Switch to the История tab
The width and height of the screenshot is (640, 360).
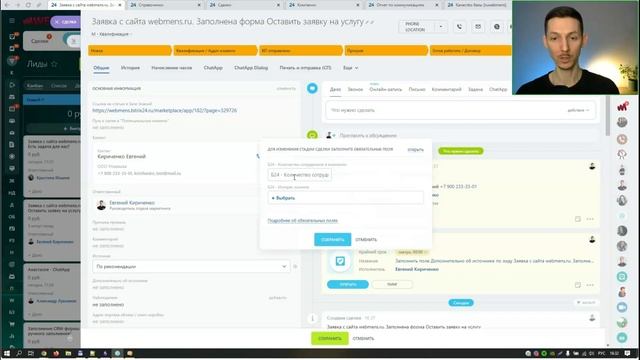pos(130,68)
